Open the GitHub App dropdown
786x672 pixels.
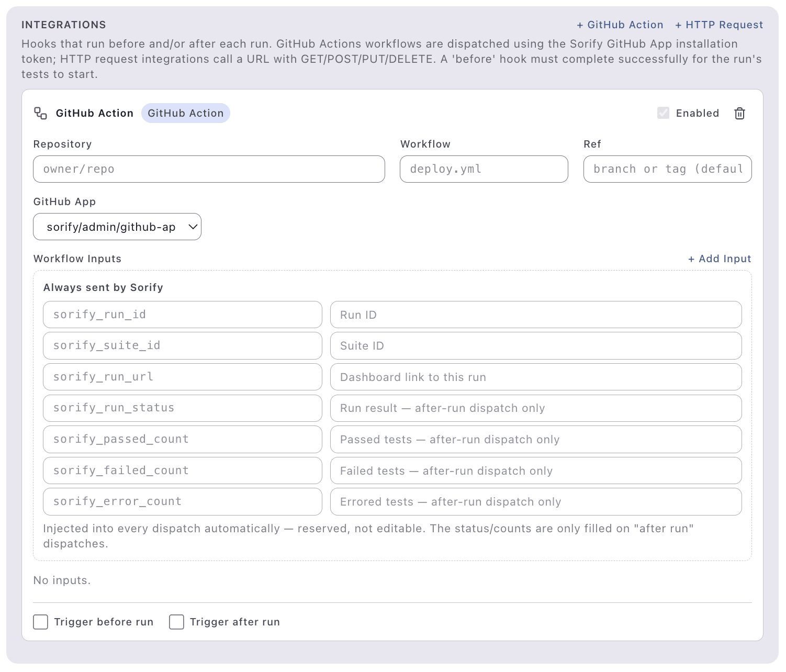pyautogui.click(x=117, y=227)
